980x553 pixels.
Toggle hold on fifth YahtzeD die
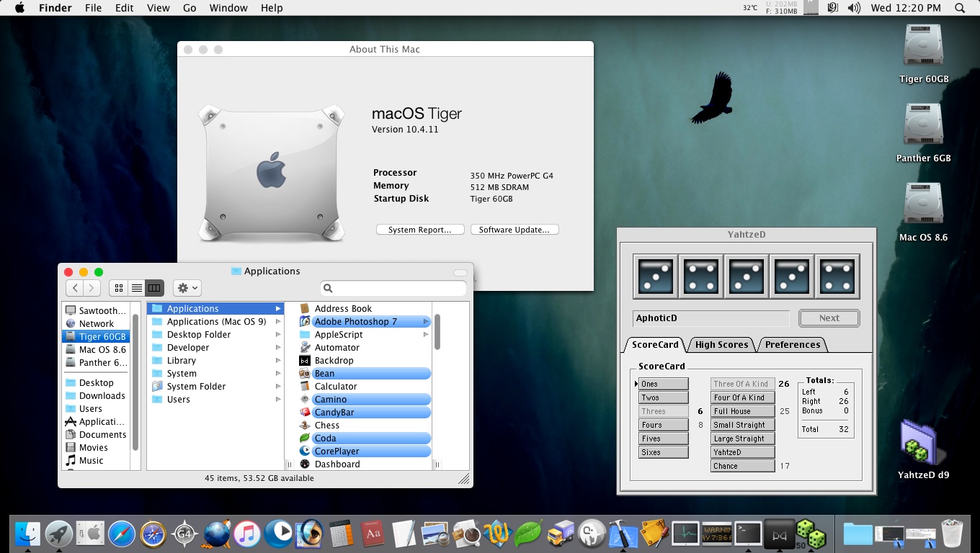(x=837, y=276)
